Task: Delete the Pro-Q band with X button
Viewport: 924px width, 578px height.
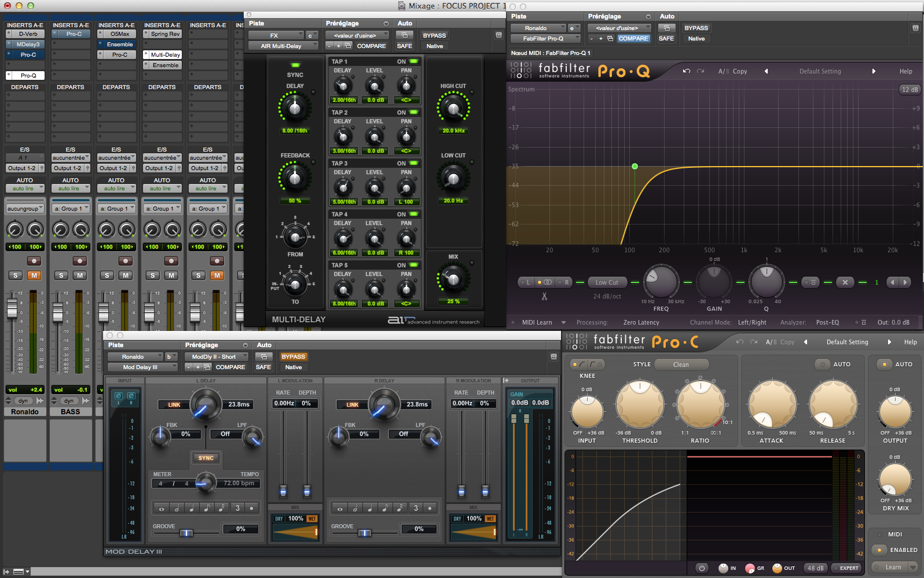Action: coord(845,282)
